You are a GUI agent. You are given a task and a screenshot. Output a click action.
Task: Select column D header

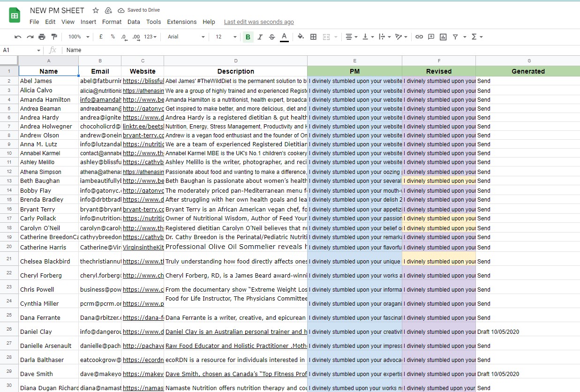(235, 60)
